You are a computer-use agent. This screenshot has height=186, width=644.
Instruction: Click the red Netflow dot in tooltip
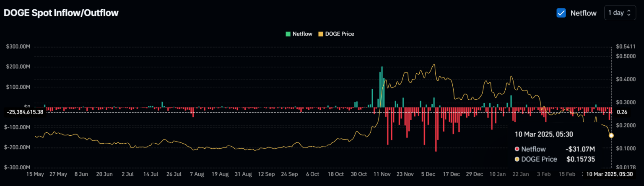coord(517,149)
